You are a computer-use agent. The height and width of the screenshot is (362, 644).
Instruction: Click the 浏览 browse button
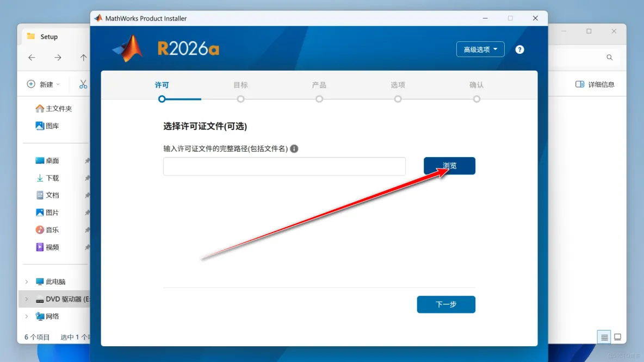[x=449, y=166]
